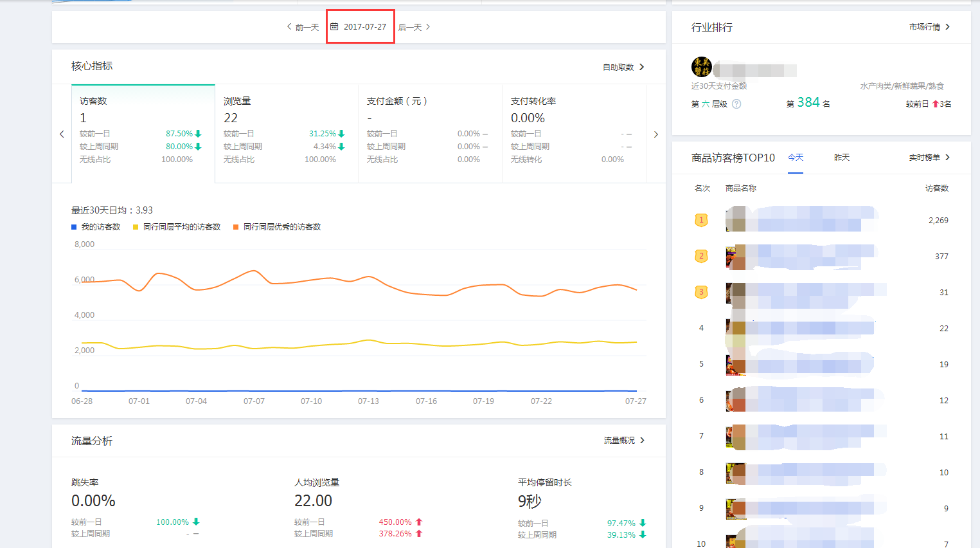
Task: Go to previous day 前一天
Action: coord(303,27)
